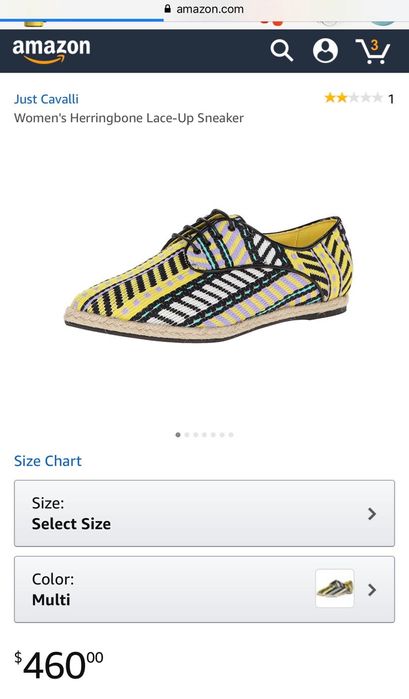Jump to the last image carousel dot

231,435
